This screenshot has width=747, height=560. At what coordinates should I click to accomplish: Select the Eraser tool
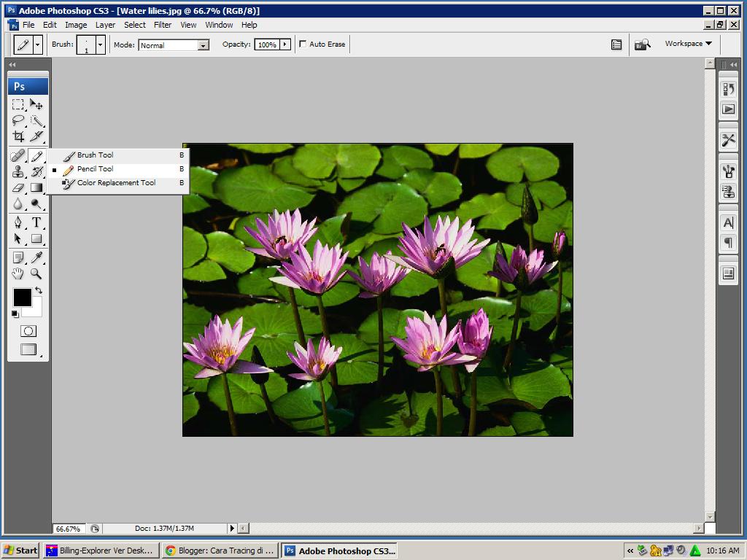pos(18,187)
